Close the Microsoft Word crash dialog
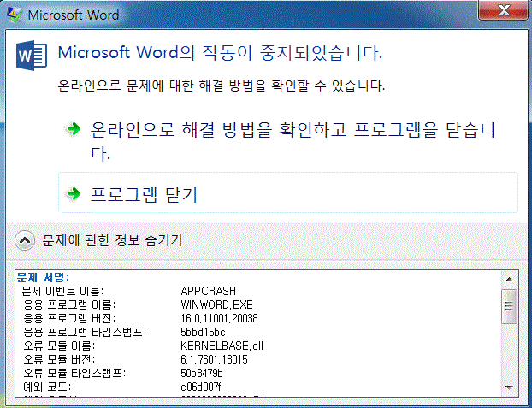532x408 pixels. 504,10
